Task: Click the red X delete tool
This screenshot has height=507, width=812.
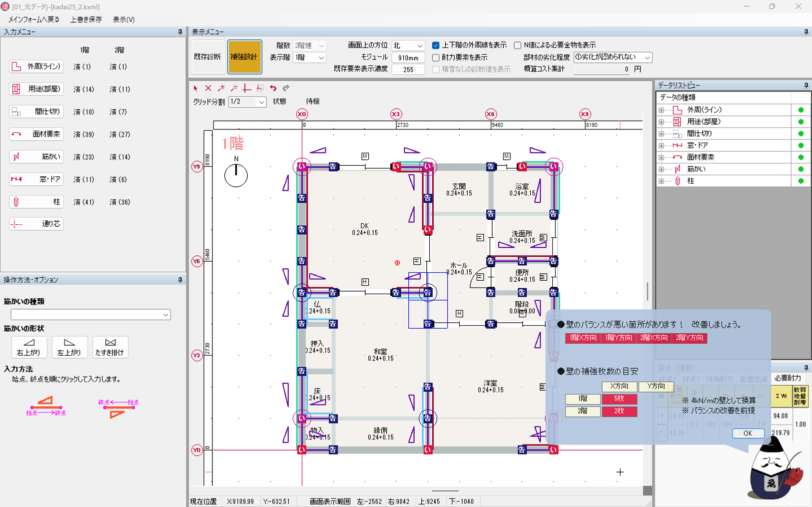Action: (208, 88)
